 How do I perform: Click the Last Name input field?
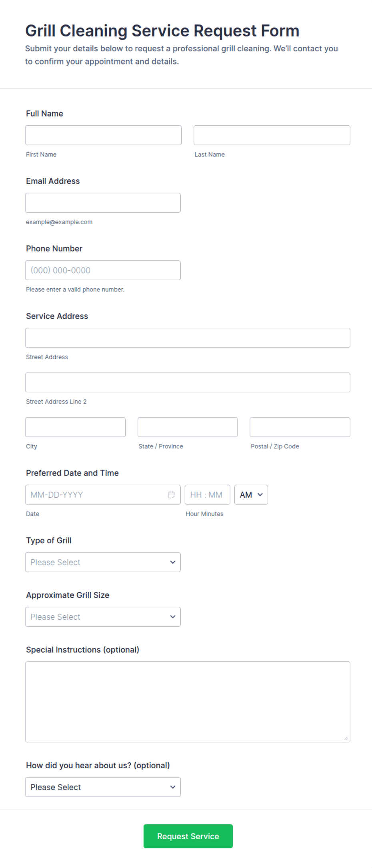pos(272,135)
